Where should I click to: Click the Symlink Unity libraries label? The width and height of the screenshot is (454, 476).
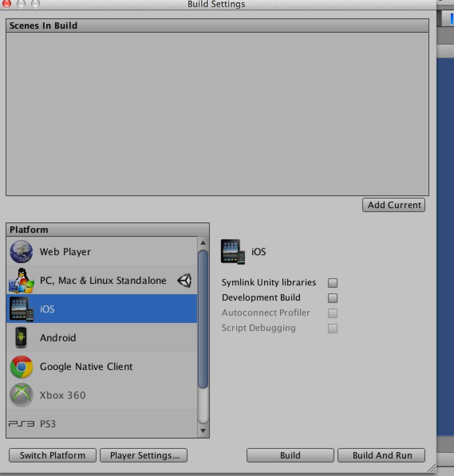269,282
